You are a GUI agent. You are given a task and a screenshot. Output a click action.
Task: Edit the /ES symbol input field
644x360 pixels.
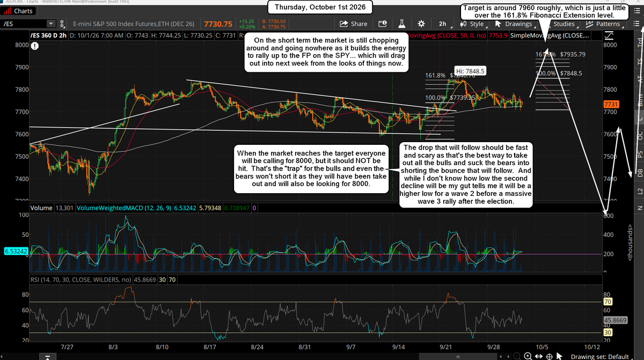point(24,24)
